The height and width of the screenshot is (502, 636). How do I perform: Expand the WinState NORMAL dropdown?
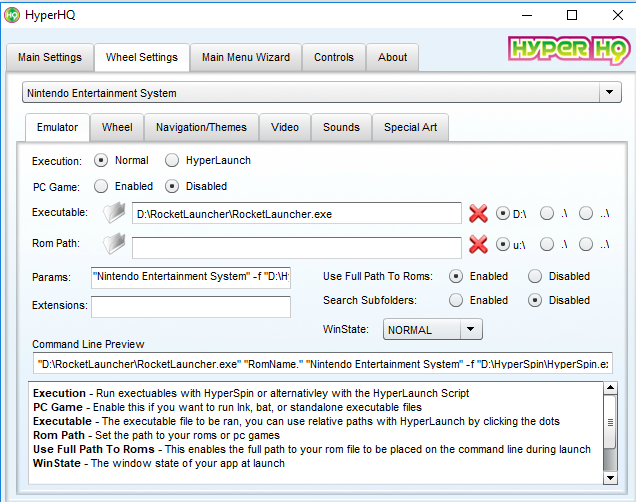point(471,329)
